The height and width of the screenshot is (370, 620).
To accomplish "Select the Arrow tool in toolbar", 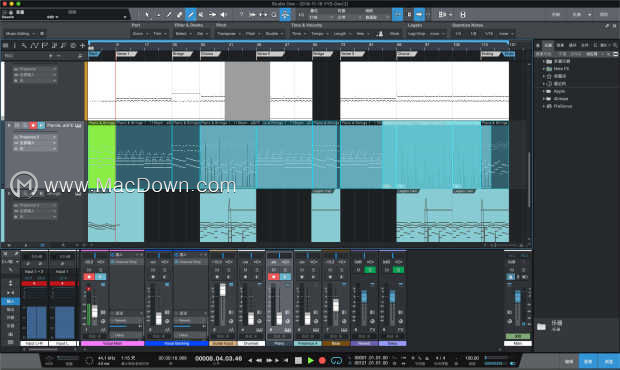I will pos(148,15).
